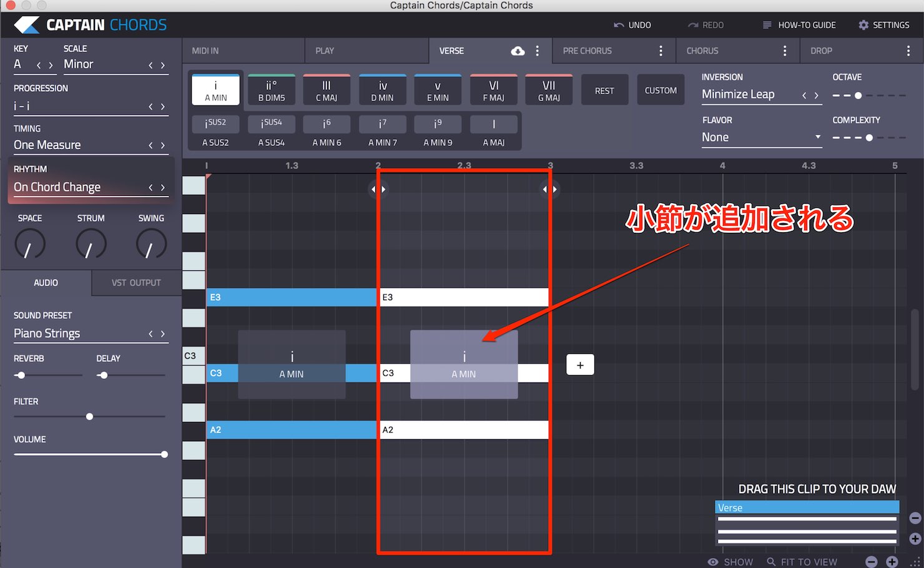Choose the v E MIN chord button
Image resolution: width=924 pixels, height=568 pixels.
coord(438,90)
